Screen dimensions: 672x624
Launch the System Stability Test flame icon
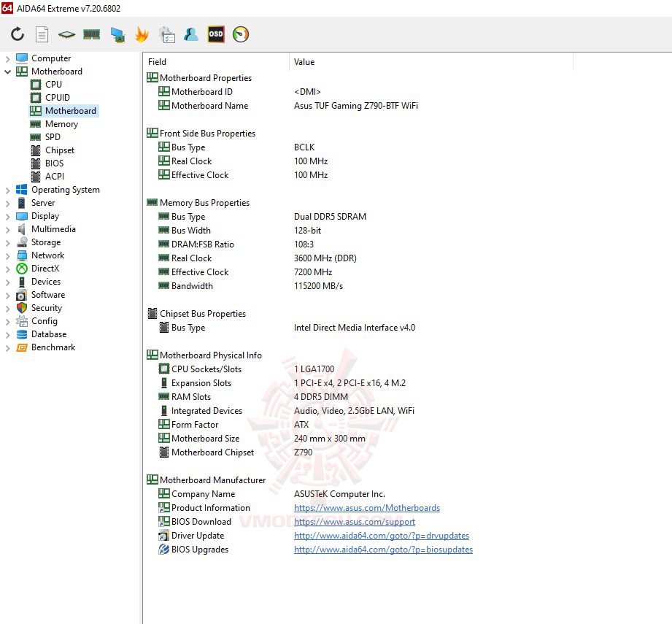point(142,34)
